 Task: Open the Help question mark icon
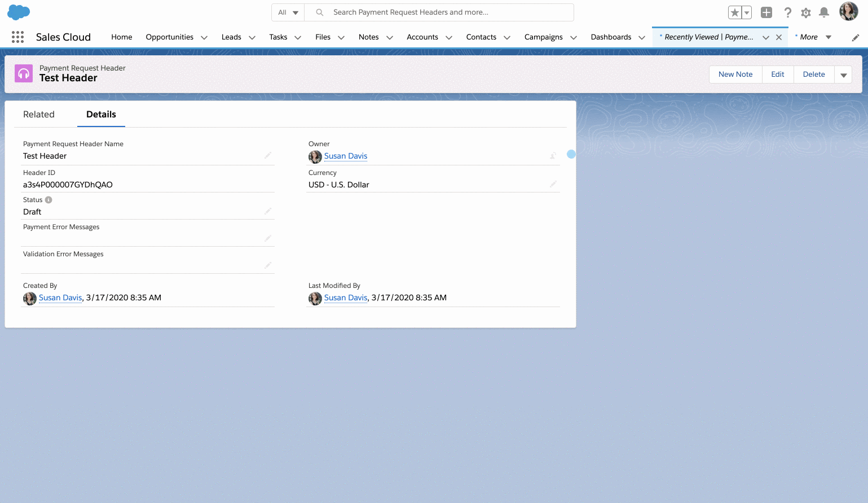pyautogui.click(x=788, y=12)
